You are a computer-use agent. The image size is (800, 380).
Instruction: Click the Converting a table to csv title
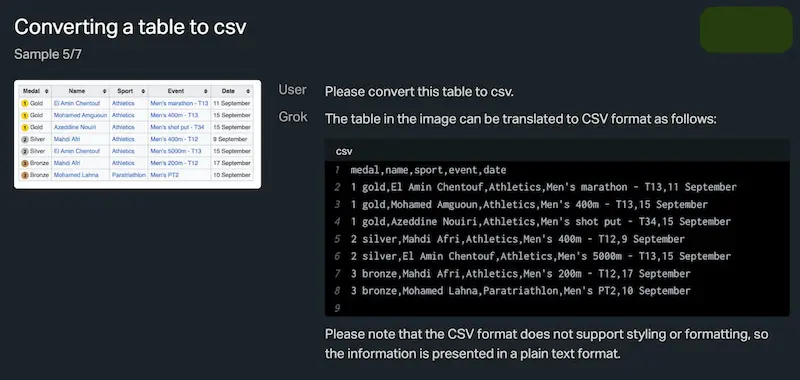click(130, 27)
